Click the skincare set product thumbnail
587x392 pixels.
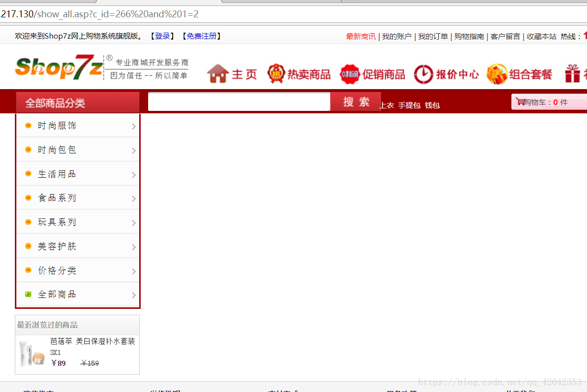(x=32, y=353)
